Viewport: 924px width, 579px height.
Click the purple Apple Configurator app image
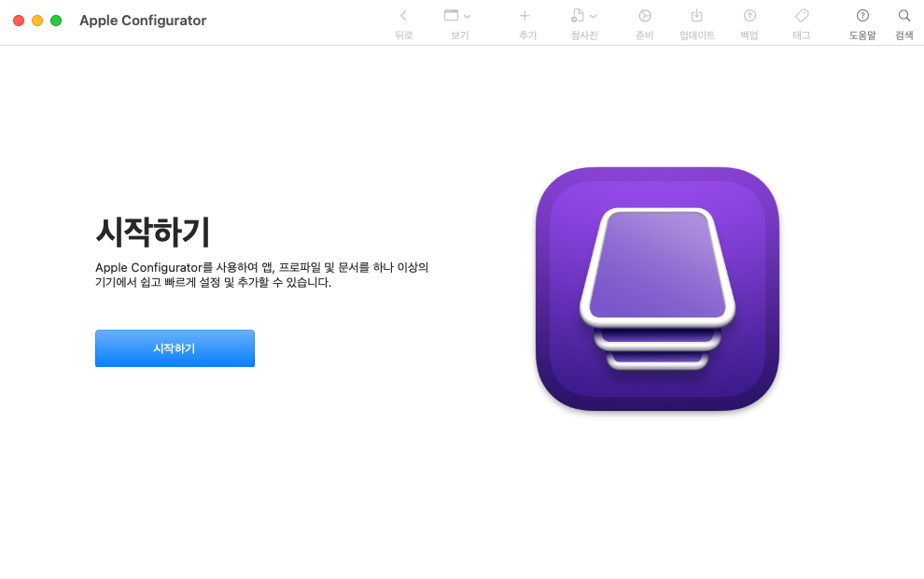pyautogui.click(x=657, y=289)
